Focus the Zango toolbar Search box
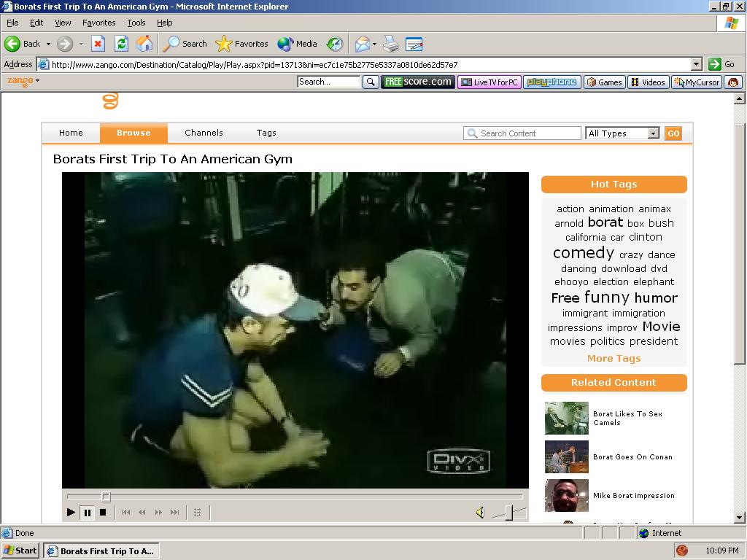This screenshot has height=560, width=747. click(x=329, y=82)
